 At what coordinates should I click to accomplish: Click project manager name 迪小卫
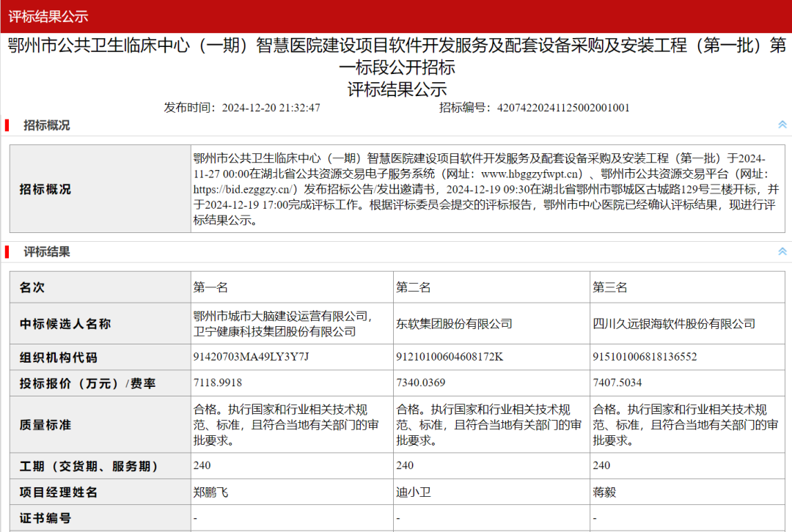(413, 492)
